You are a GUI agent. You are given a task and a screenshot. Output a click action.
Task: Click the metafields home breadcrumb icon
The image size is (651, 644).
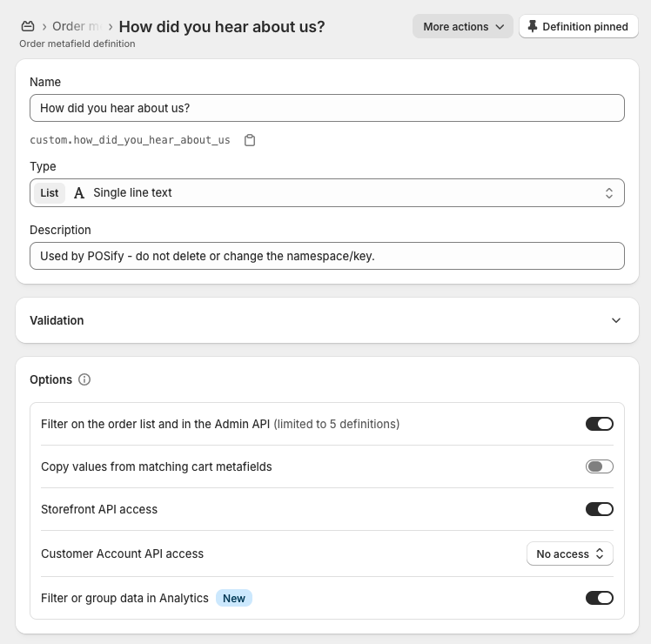(x=28, y=27)
